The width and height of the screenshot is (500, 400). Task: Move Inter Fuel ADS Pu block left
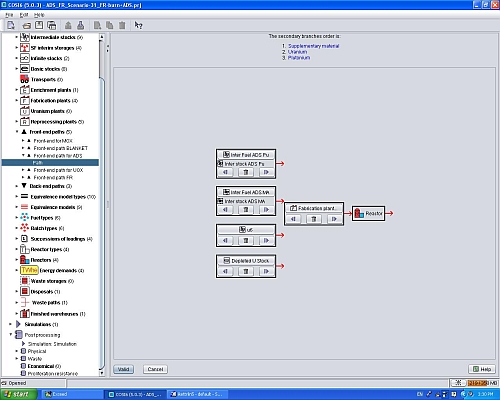click(225, 172)
